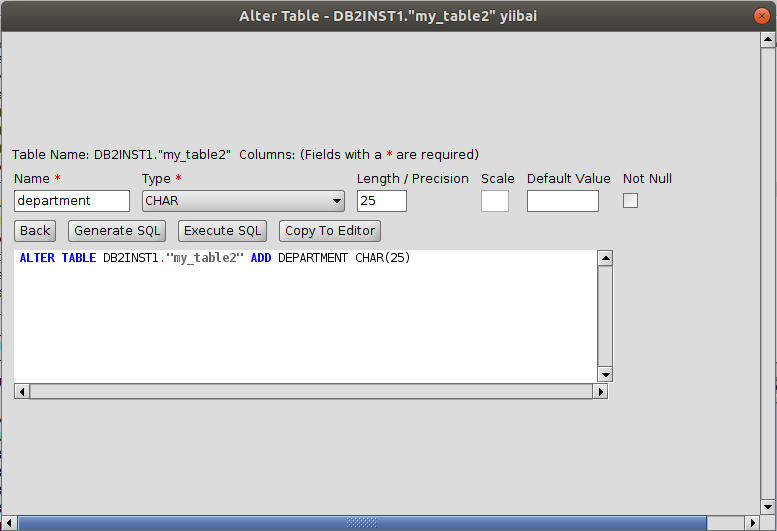Click SQL text area's scroll right arrow
This screenshot has width=777, height=531.
(x=600, y=392)
